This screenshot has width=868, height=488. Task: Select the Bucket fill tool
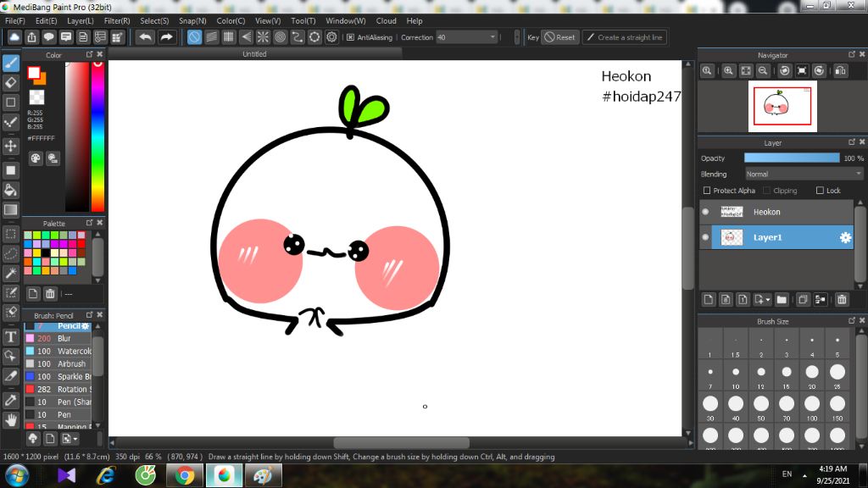pos(10,191)
